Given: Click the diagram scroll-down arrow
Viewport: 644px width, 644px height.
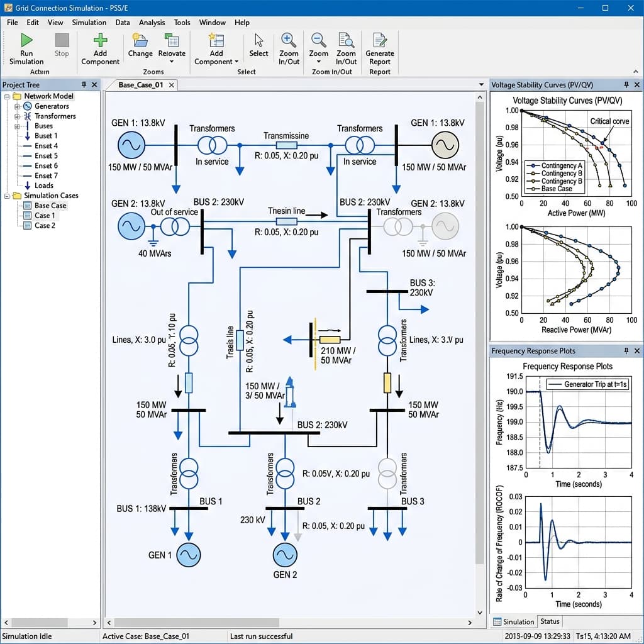Looking at the screenshot, I should click(x=480, y=613).
